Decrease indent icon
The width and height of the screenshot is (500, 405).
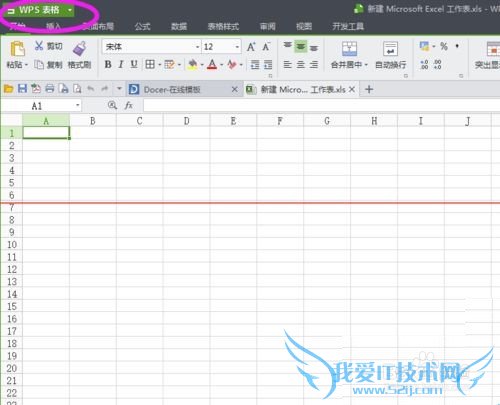(255, 64)
